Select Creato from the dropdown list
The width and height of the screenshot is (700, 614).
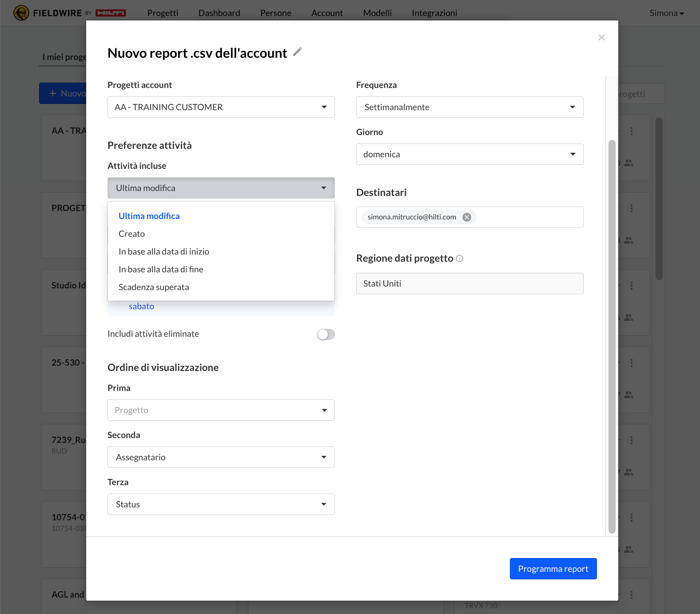click(x=132, y=234)
